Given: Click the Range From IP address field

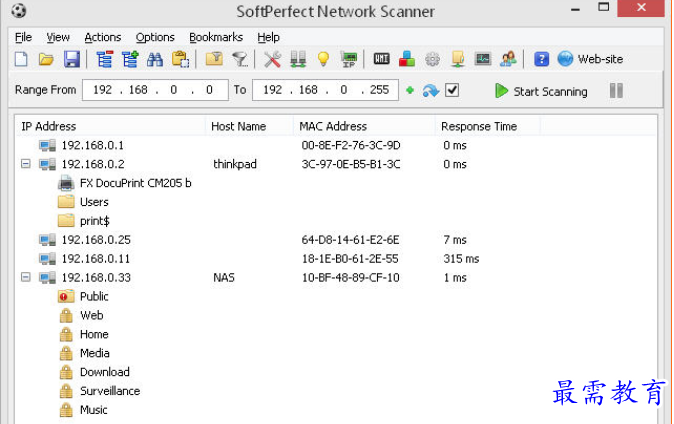Looking at the screenshot, I should [x=155, y=90].
